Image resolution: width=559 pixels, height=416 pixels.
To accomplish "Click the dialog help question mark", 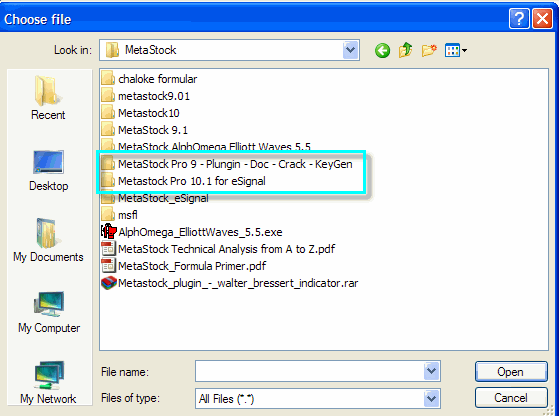I will click(x=519, y=18).
